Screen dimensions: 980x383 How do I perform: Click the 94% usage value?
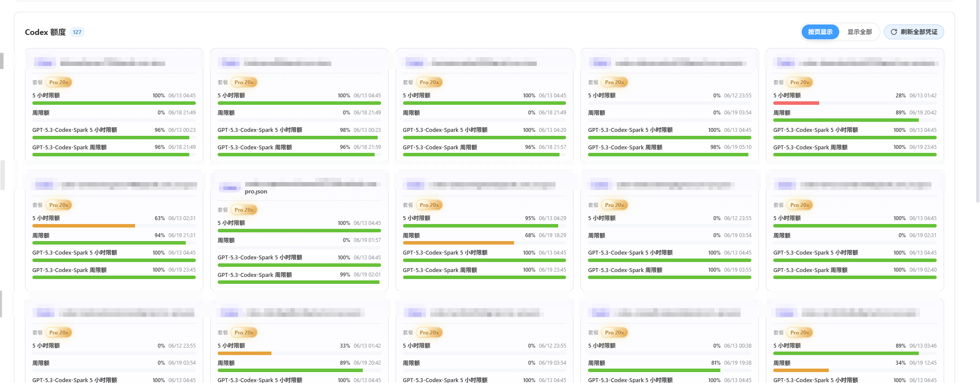coord(160,235)
